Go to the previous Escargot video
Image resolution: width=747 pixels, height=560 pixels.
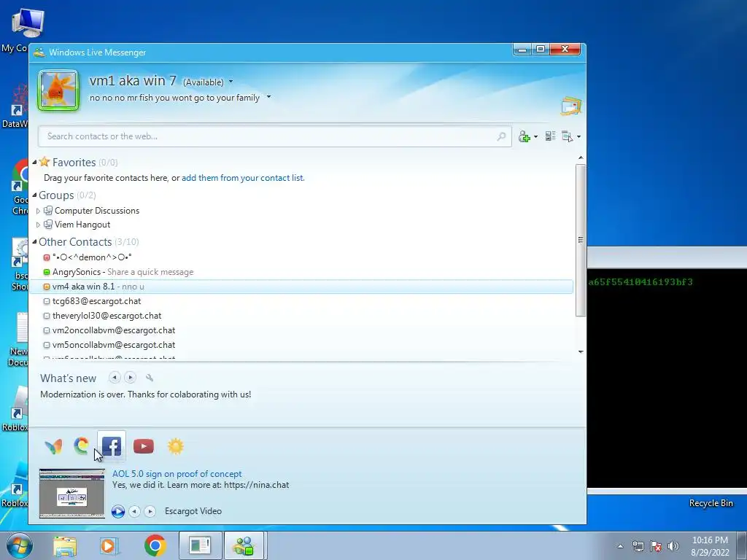pos(135,511)
